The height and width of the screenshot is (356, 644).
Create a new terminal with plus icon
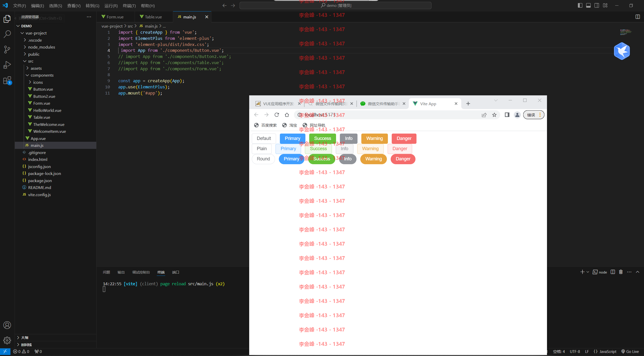(582, 272)
